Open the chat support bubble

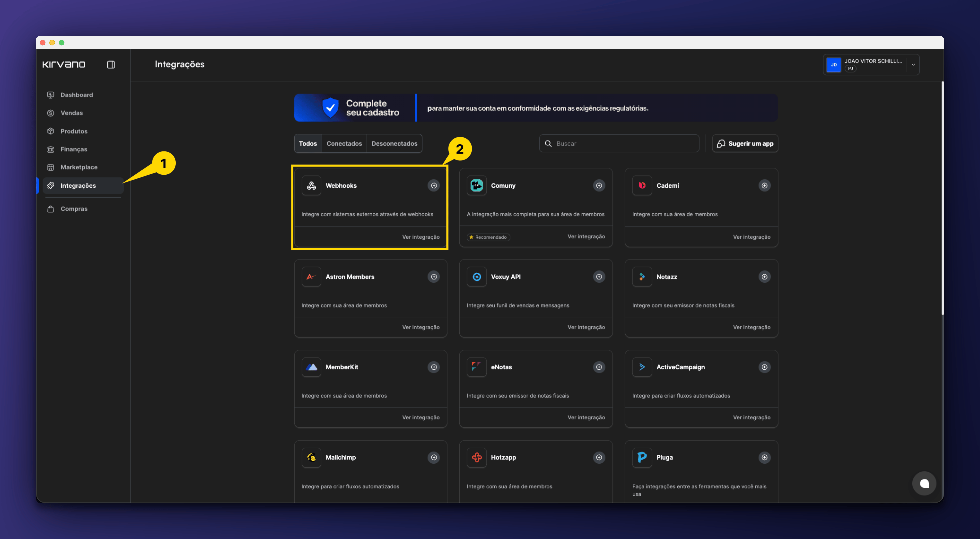tap(924, 483)
